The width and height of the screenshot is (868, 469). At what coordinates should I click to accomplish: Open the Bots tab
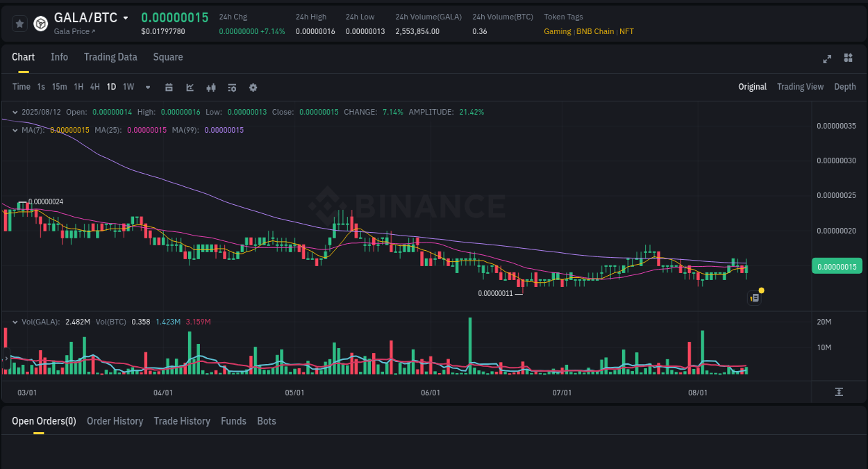point(267,421)
